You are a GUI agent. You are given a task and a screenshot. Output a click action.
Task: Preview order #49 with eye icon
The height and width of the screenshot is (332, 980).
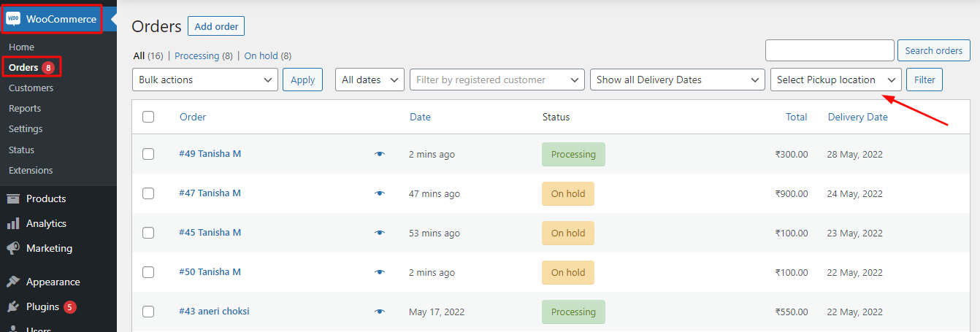tap(379, 154)
